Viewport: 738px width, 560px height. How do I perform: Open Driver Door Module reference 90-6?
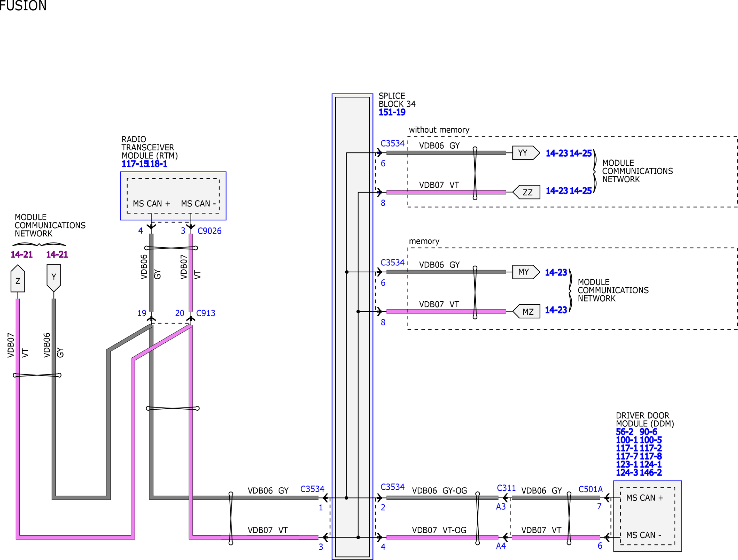click(x=648, y=432)
